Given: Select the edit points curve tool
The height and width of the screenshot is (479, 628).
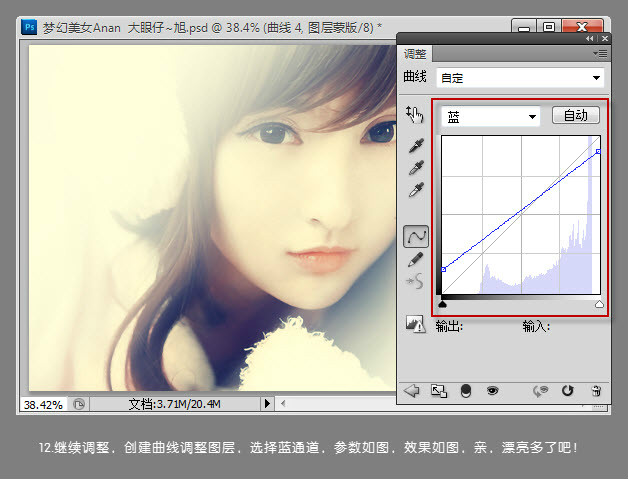Looking at the screenshot, I should [415, 236].
